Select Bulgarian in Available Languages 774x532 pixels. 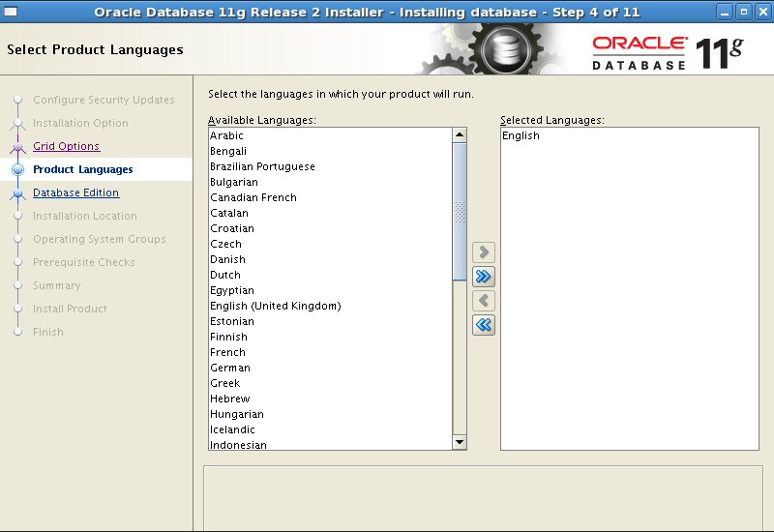[330, 182]
